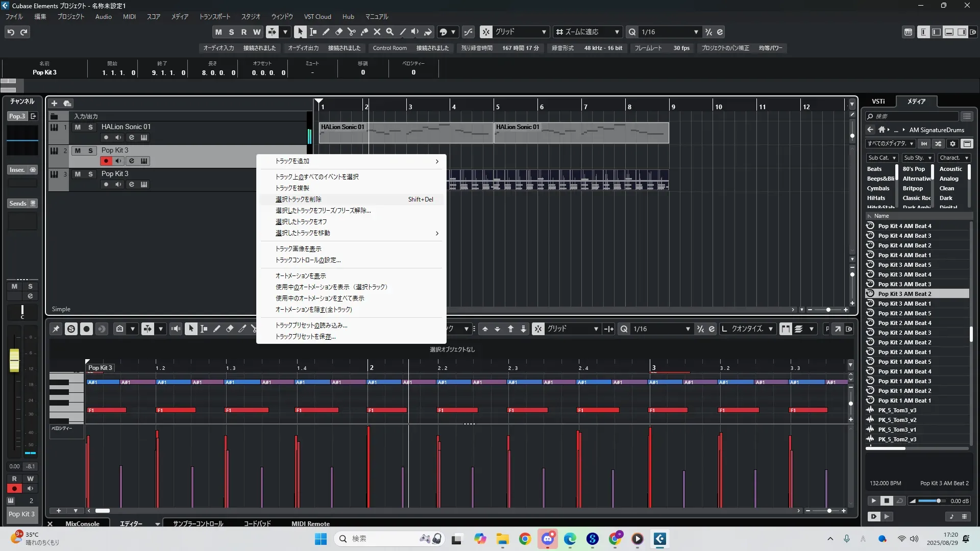This screenshot has height=551, width=980.
Task: Open the MixConsole lower zone tab
Action: pyautogui.click(x=82, y=523)
